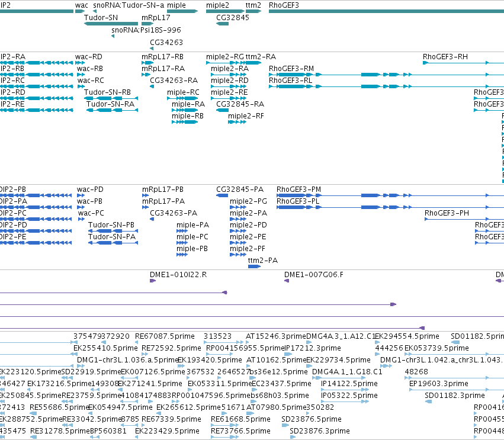Click protein miple-PC
This screenshot has width=504, height=440.
192,237
